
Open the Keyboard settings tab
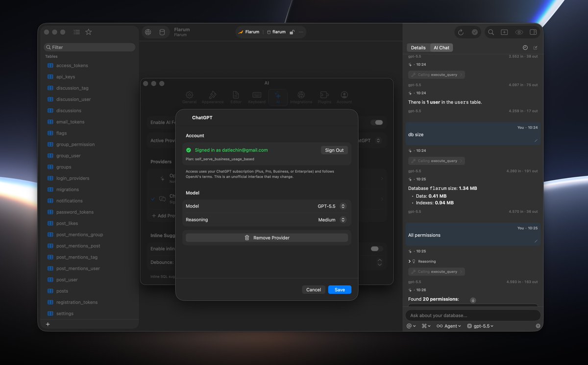pos(257,97)
